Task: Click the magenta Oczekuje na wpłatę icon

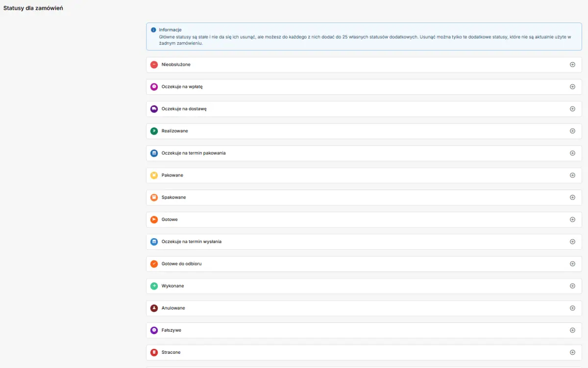Action: (x=154, y=87)
